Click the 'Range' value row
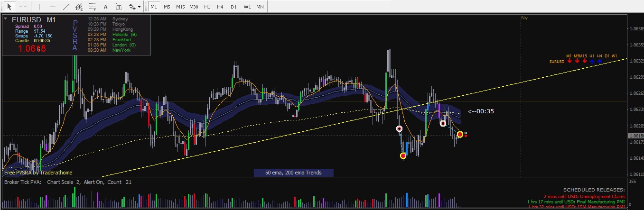The width and height of the screenshot is (644, 210). (30, 31)
